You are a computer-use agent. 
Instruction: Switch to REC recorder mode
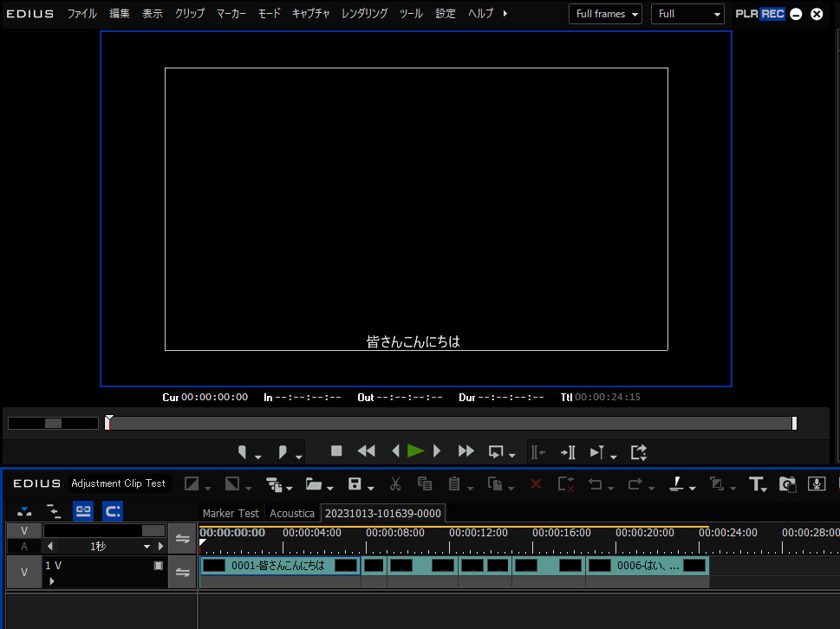pyautogui.click(x=772, y=14)
